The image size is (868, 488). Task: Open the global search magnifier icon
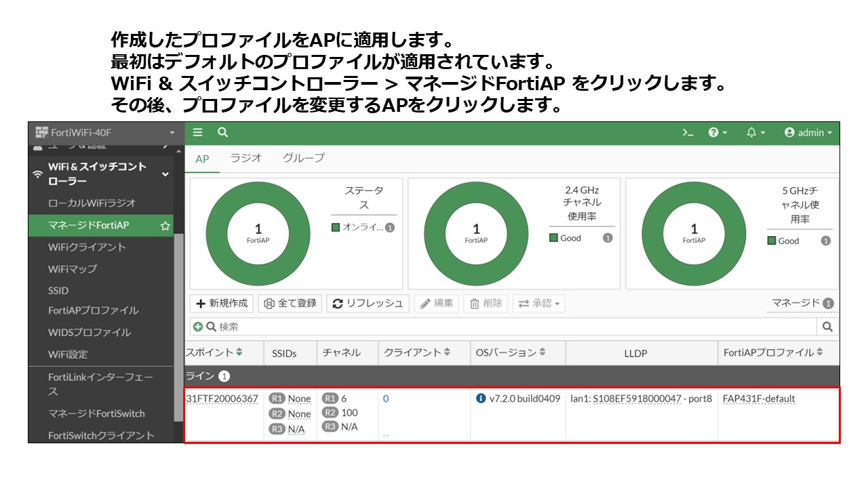(x=222, y=133)
